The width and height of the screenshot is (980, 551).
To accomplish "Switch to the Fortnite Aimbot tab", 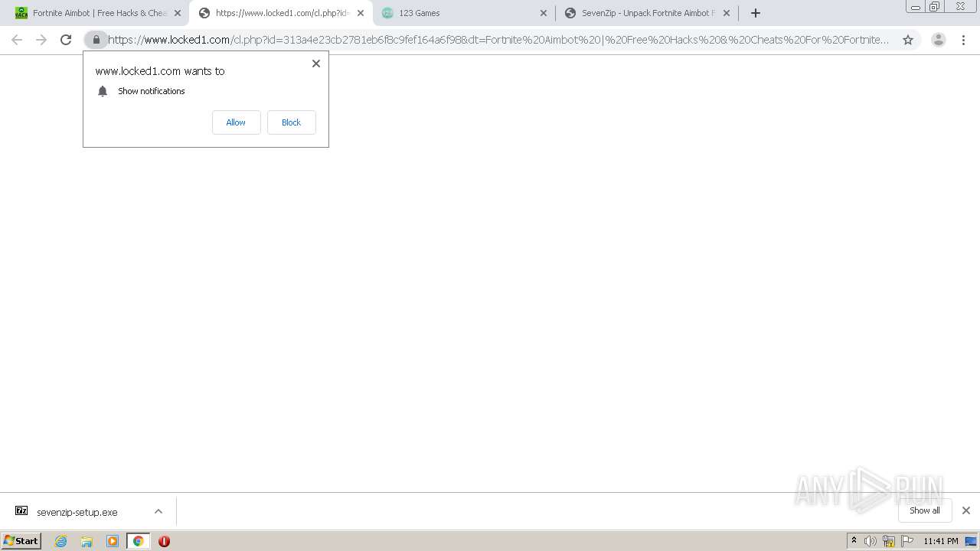I will pos(98,13).
